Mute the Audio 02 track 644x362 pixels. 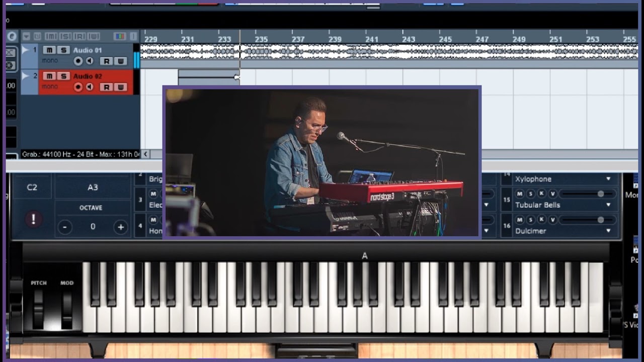[49, 76]
